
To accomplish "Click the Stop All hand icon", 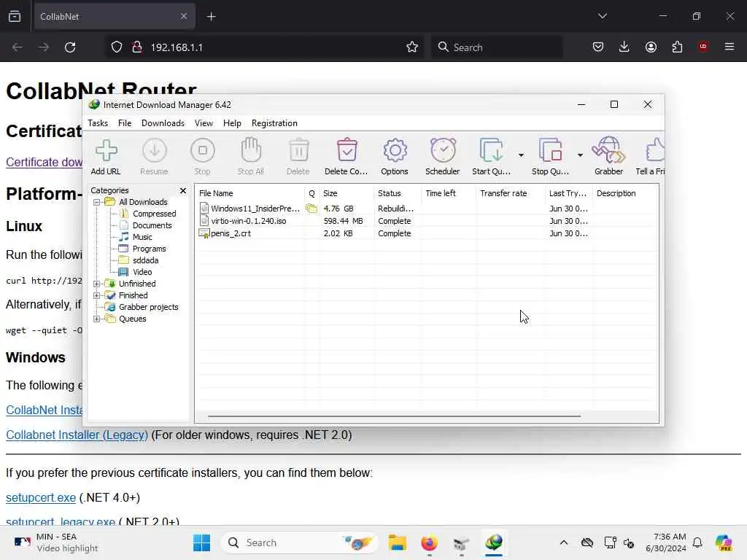I will [251, 156].
